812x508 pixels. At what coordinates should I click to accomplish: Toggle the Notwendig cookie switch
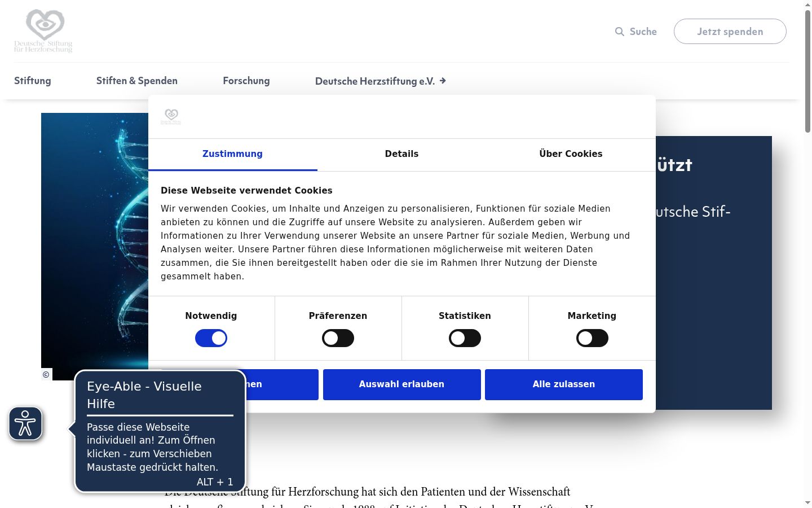tap(211, 338)
